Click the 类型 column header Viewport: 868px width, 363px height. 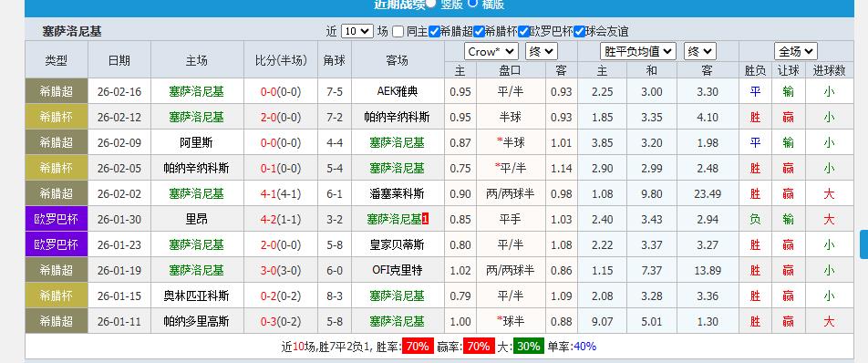click(57, 60)
